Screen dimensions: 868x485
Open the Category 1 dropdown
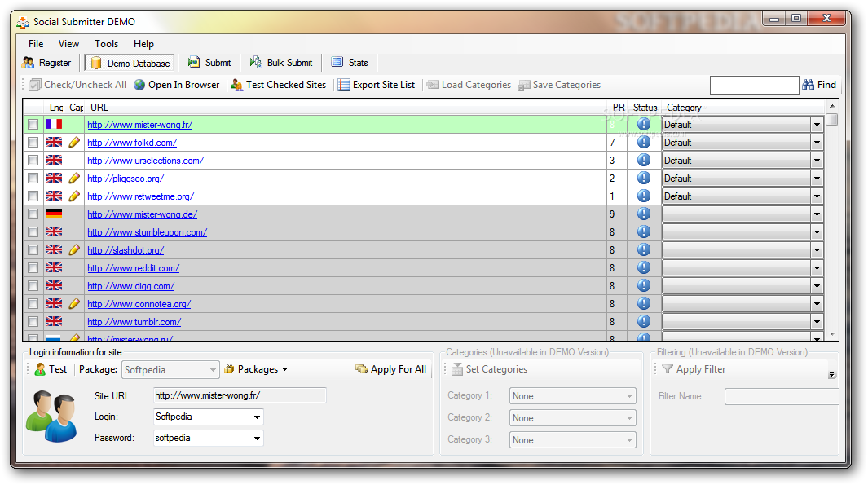pos(572,396)
